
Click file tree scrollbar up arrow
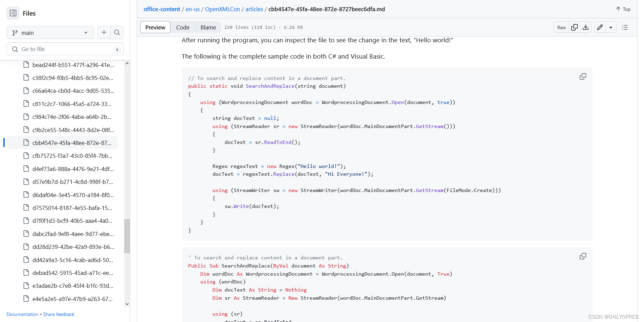[x=127, y=63]
